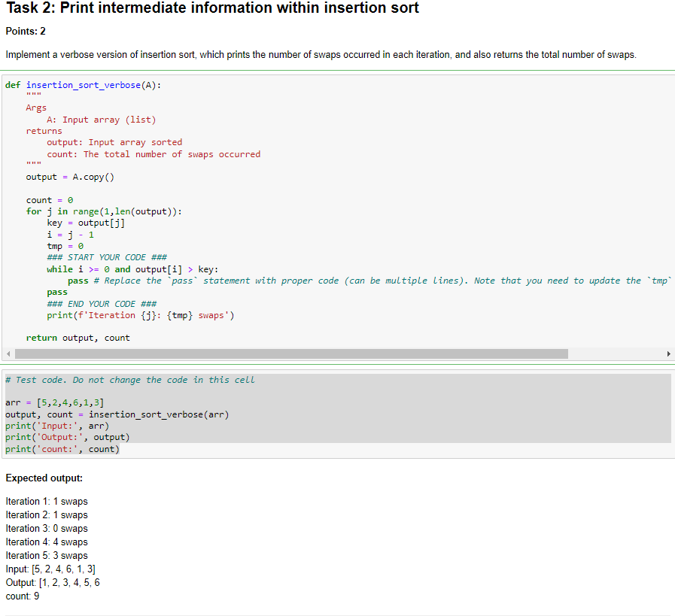
Task: Click the 'Args' docstring label
Action: click(x=36, y=108)
